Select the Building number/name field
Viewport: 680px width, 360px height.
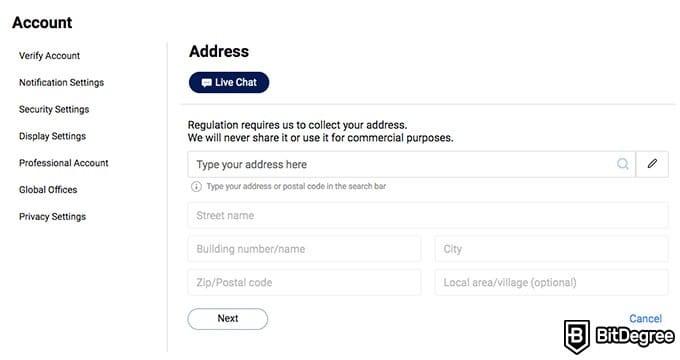pos(304,249)
